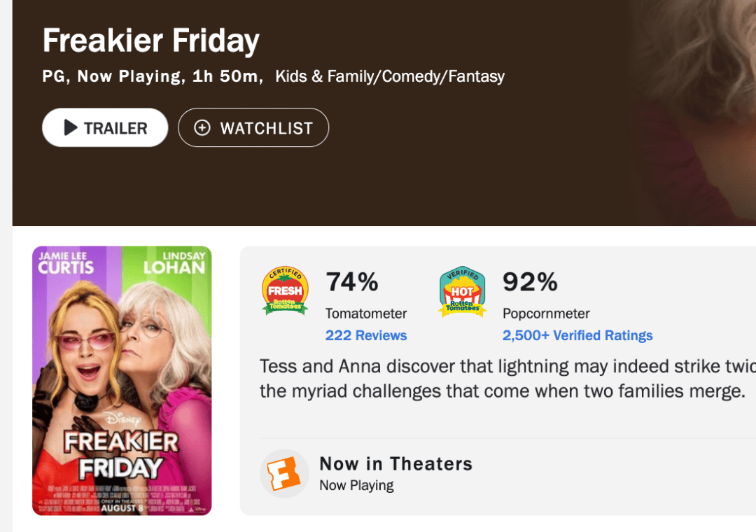The image size is (756, 532).
Task: Click the 92% Popcornmeter score
Action: pos(530,282)
